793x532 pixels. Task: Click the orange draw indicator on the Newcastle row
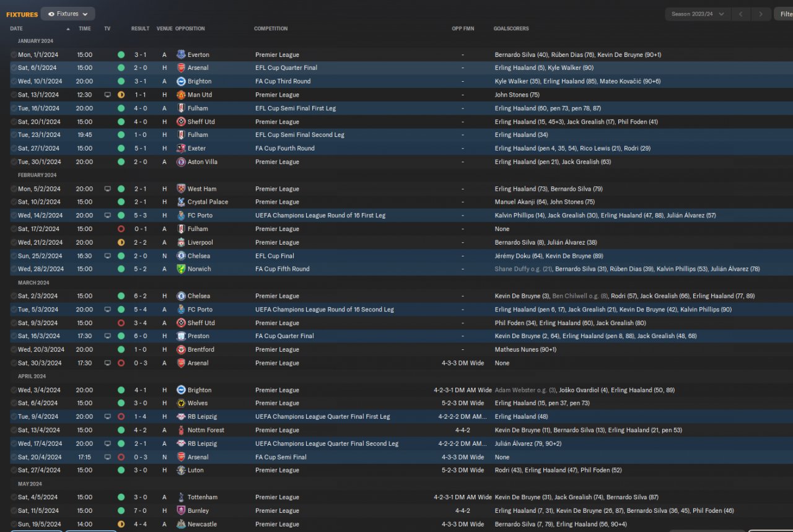121,524
